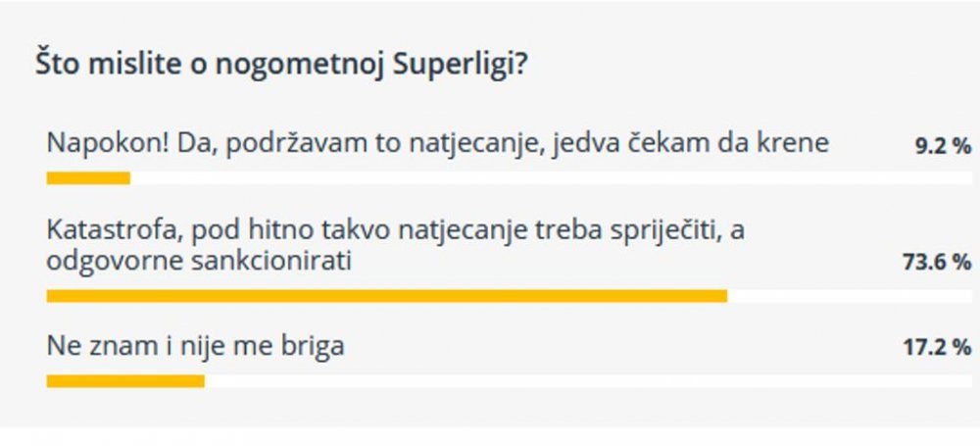Click the white remainder of the 73.6% bar
Screen dimensions: 980x446
point(850,296)
